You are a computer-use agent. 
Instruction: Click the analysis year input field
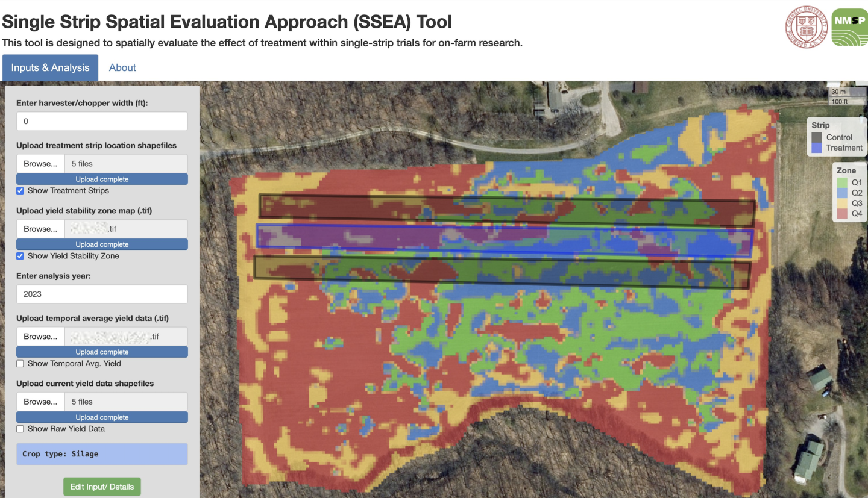[x=102, y=294]
